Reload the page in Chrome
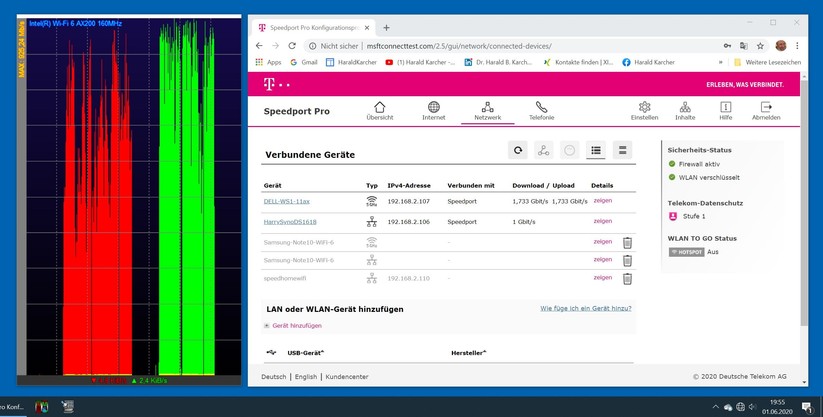Screen dimensions: 823x417 click(292, 46)
